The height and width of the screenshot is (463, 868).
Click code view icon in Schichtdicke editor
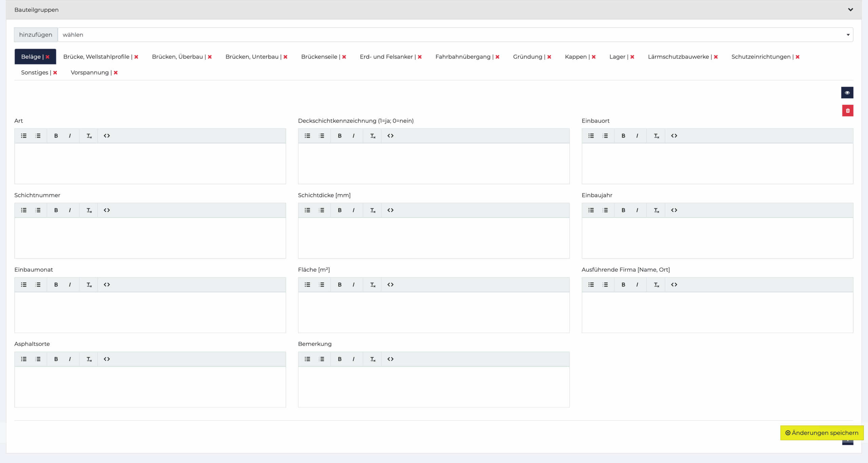pos(390,210)
